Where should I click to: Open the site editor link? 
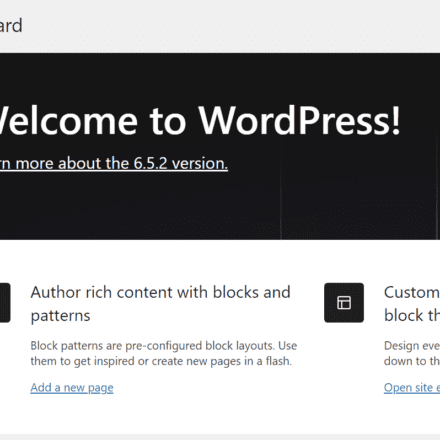point(412,388)
